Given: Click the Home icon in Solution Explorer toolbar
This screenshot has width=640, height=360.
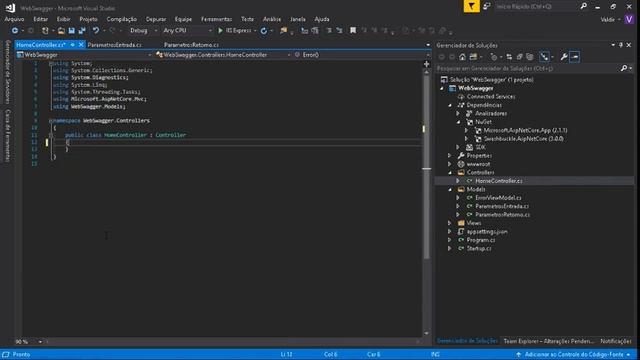Looking at the screenshot, I should click(x=462, y=57).
